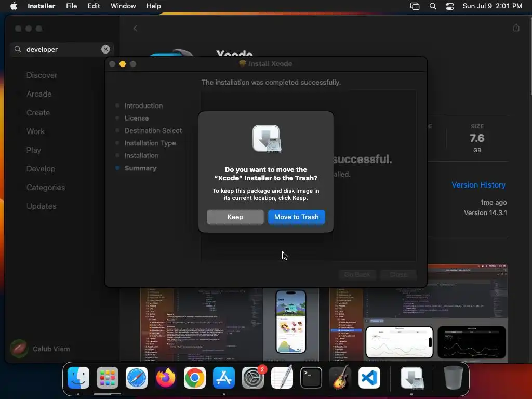The image size is (532, 399).
Task: Open the Installer menu
Action: [41, 6]
